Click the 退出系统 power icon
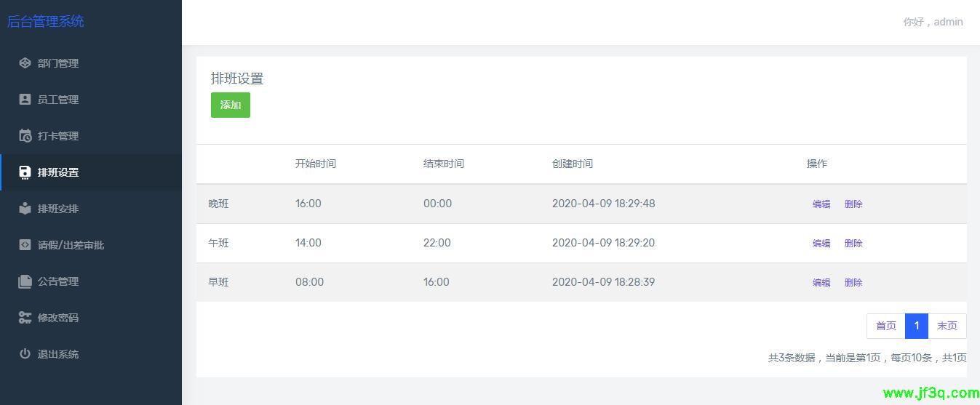980x405 pixels. point(25,354)
